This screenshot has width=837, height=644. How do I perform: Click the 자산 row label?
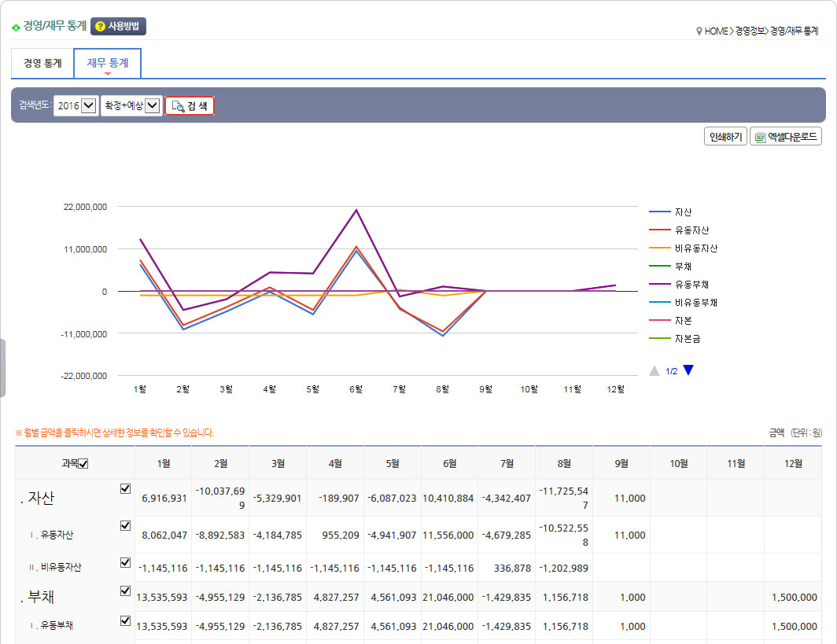[41, 498]
